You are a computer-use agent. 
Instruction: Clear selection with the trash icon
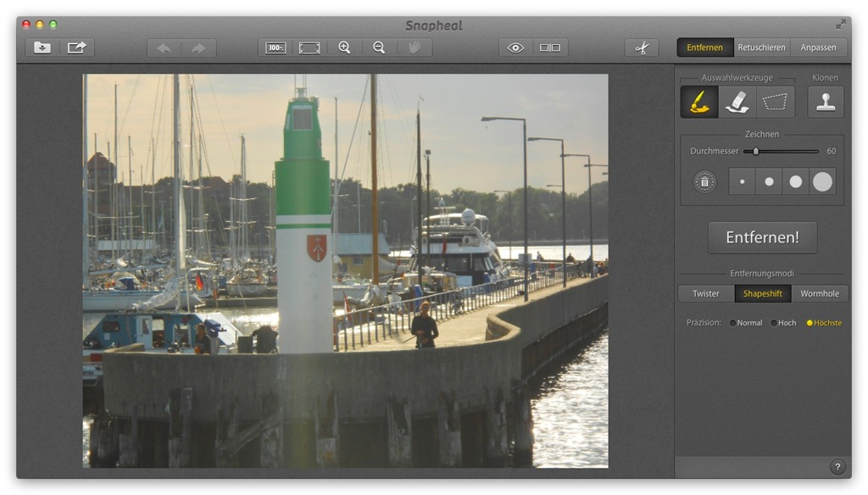click(704, 181)
